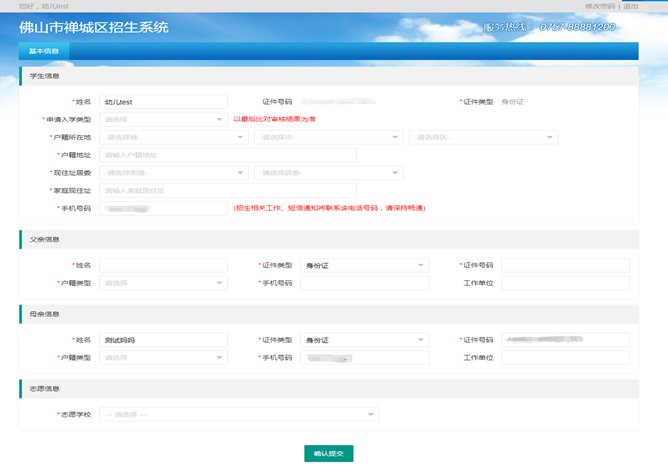Click the 户籍地址 address input field
The width and height of the screenshot is (668, 470).
[x=228, y=155]
